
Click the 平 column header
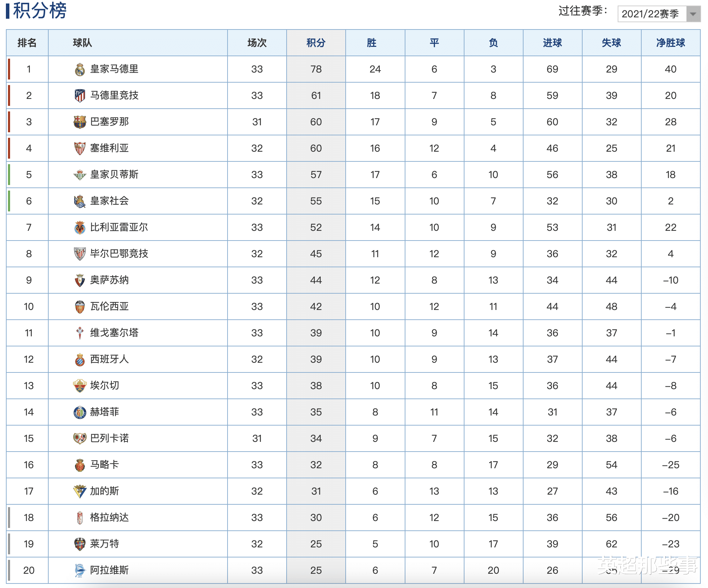[434, 43]
